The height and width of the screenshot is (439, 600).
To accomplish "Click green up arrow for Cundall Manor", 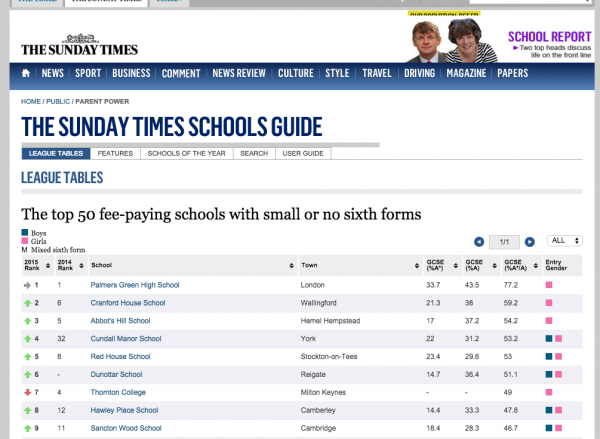I will [x=28, y=339].
